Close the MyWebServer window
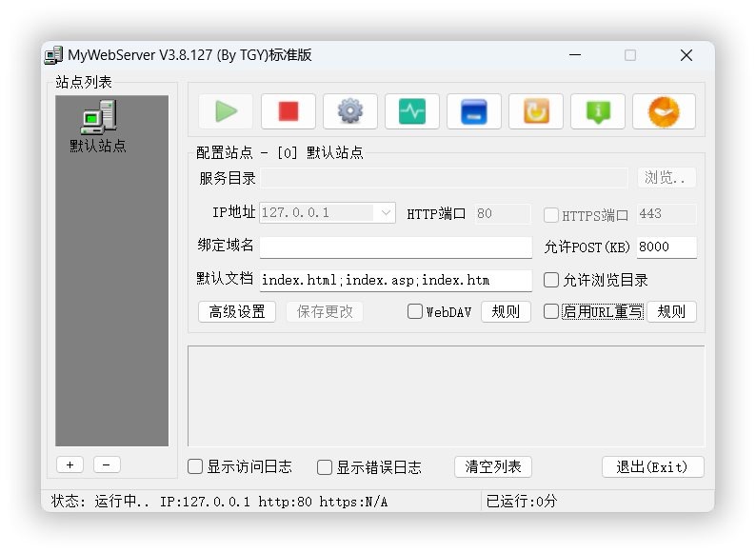This screenshot has height=553, width=756. pyautogui.click(x=686, y=55)
